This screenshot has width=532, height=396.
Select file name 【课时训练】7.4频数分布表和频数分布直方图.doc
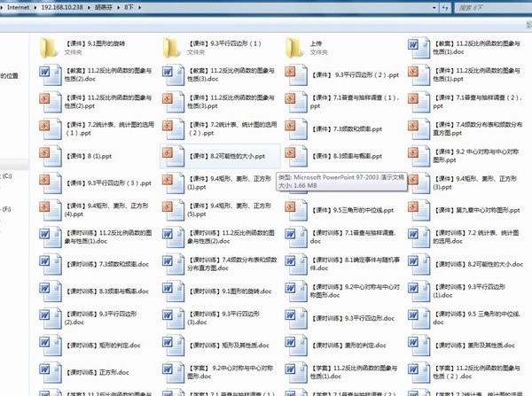(232, 264)
